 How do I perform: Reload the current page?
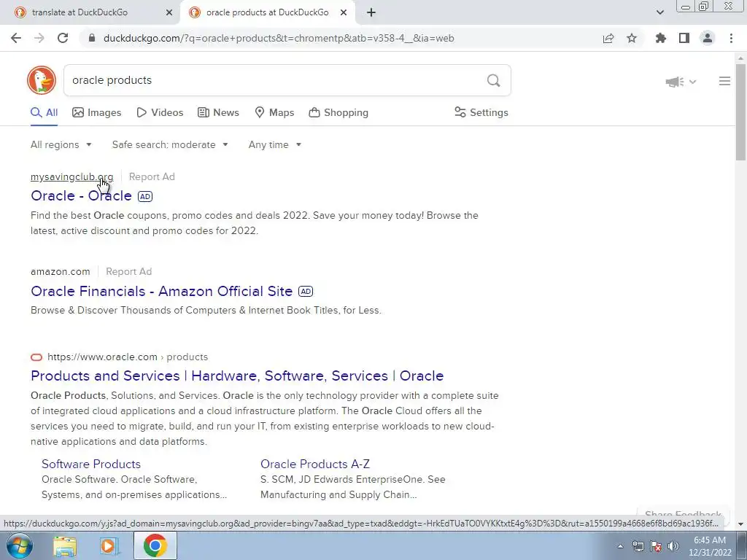tap(63, 38)
